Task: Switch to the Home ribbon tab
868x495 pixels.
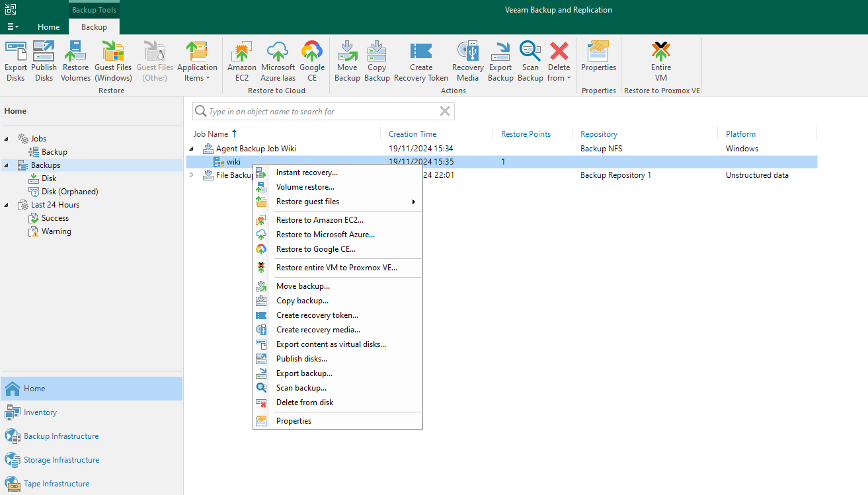Action: 48,27
